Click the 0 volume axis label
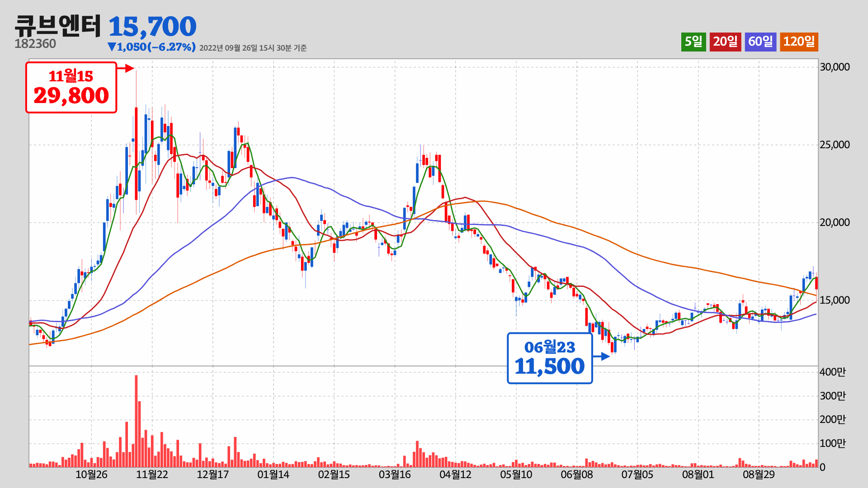Image resolution: width=868 pixels, height=488 pixels. coord(822,468)
